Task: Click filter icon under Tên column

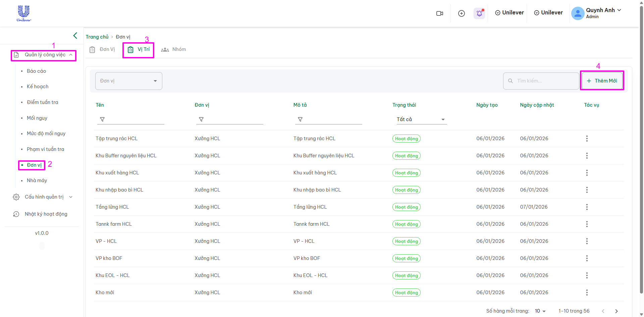Action: tap(102, 119)
